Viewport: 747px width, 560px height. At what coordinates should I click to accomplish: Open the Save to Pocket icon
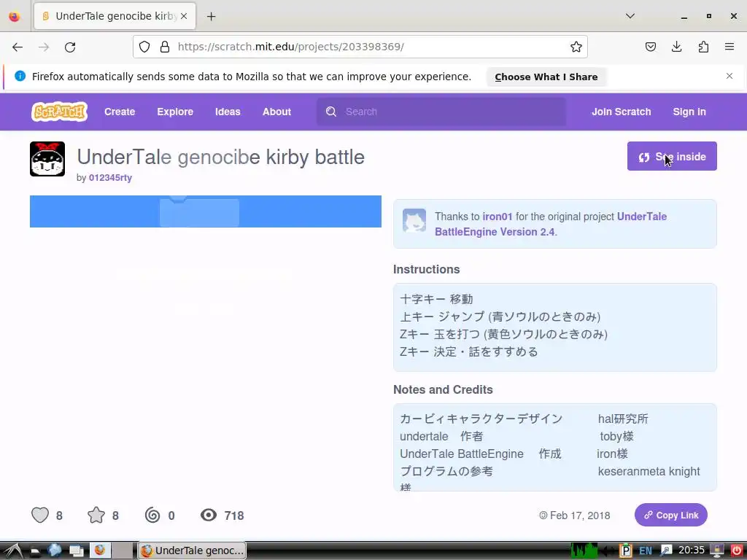point(650,47)
